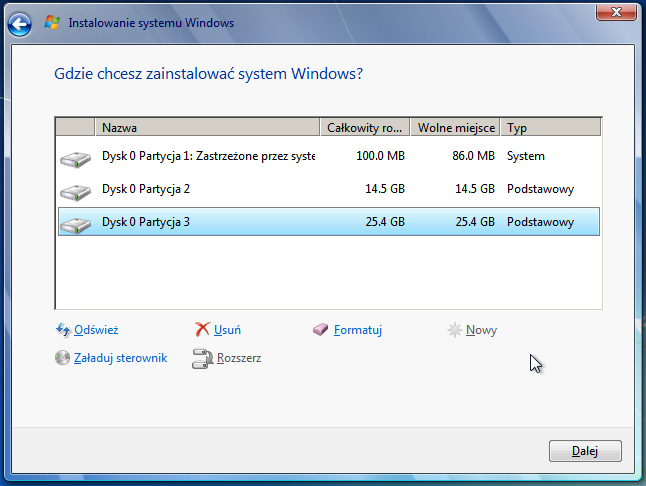Click 14.5 GB total size for Partycja 2
Image resolution: width=646 pixels, height=486 pixels.
point(385,189)
